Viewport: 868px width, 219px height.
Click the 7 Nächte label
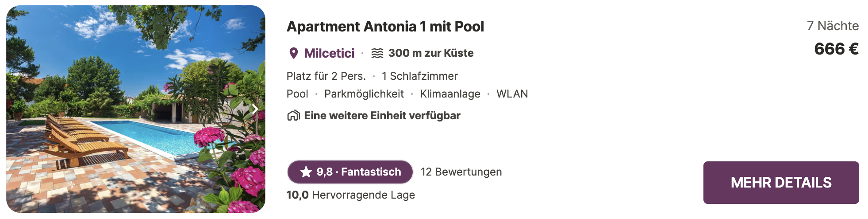click(833, 26)
